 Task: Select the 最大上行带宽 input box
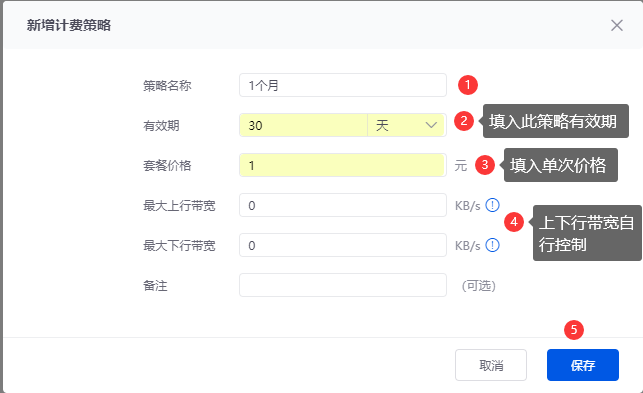343,205
